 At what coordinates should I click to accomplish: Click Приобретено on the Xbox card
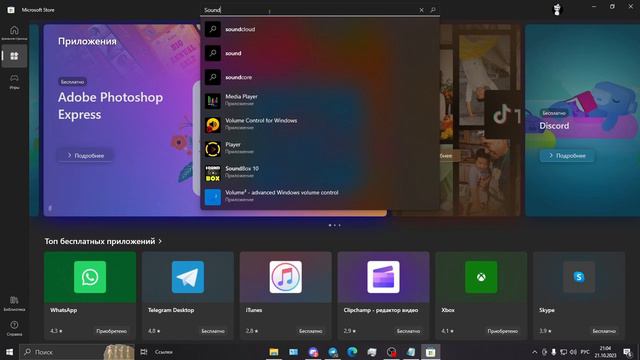coord(502,331)
